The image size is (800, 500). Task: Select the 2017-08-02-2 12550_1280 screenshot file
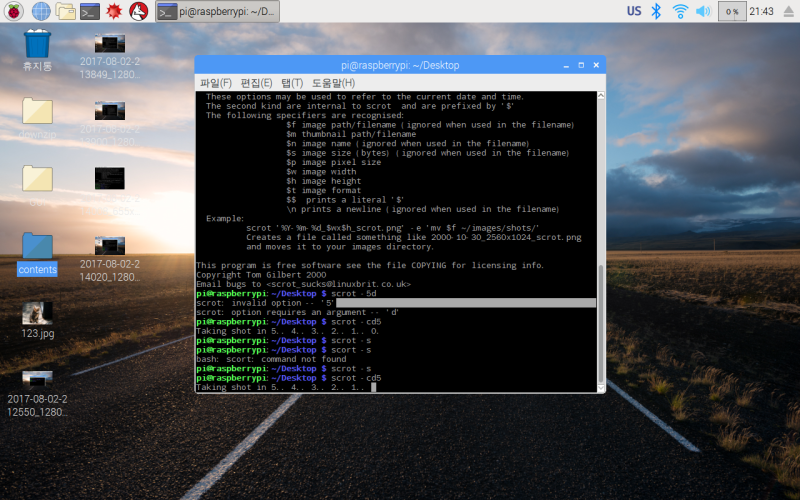coord(37,394)
